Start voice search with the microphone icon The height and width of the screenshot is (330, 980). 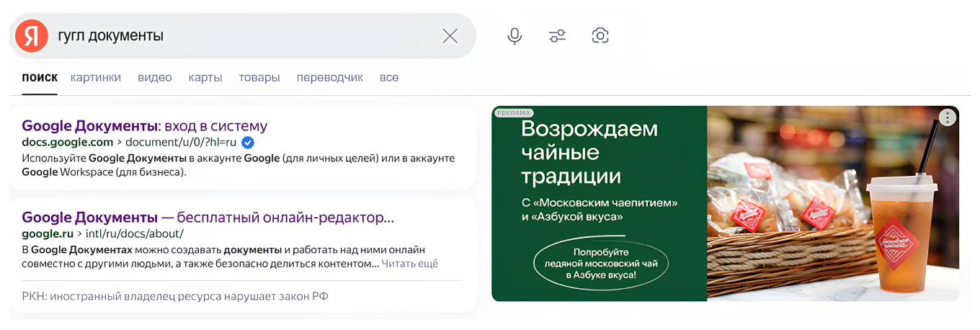pos(514,36)
